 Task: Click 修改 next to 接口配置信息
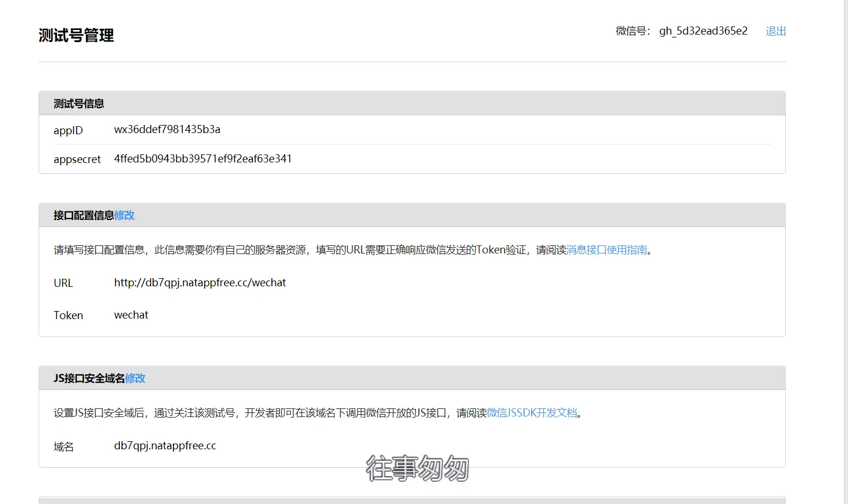pos(124,215)
